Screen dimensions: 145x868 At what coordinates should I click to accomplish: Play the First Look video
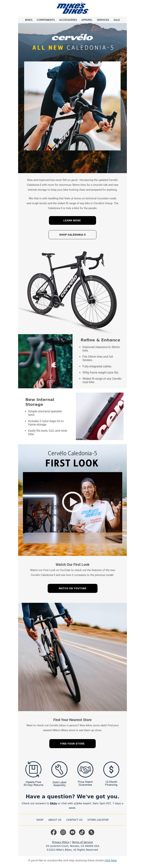coord(72,502)
